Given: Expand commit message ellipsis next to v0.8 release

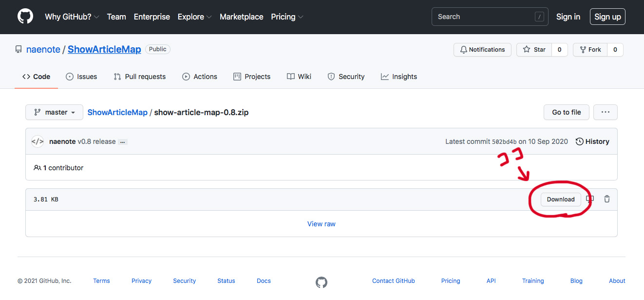Looking at the screenshot, I should (x=123, y=142).
